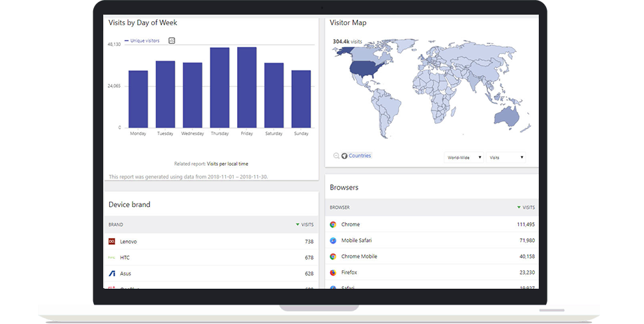
Task: Click the zoom out magnifier on map
Action: tap(336, 156)
